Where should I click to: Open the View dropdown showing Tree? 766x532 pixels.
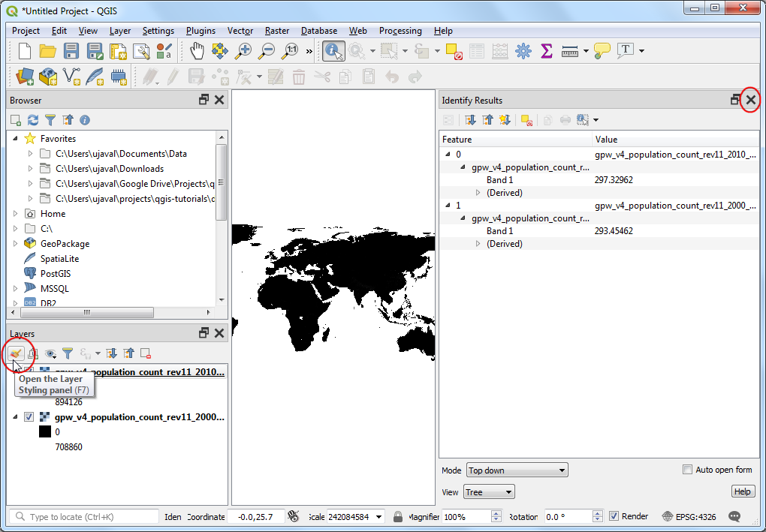point(490,492)
